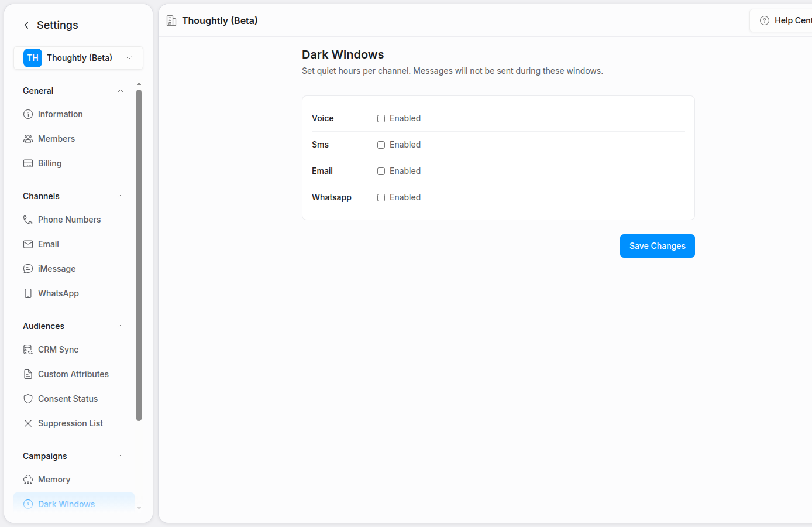Tick the Email channel Enabled checkbox
Screen dimensions: 812x527
pos(381,171)
